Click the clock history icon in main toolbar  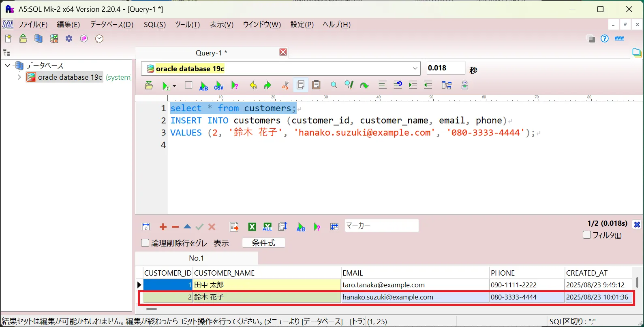click(x=99, y=38)
